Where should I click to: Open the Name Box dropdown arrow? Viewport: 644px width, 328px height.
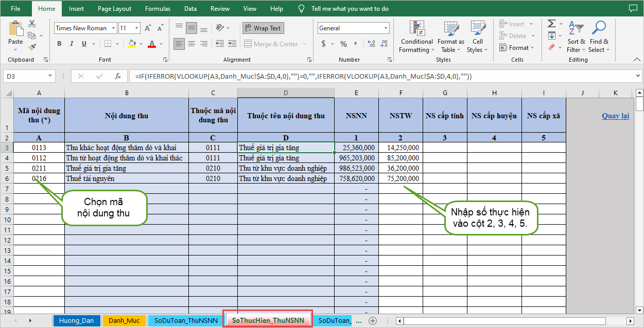pyautogui.click(x=50, y=76)
